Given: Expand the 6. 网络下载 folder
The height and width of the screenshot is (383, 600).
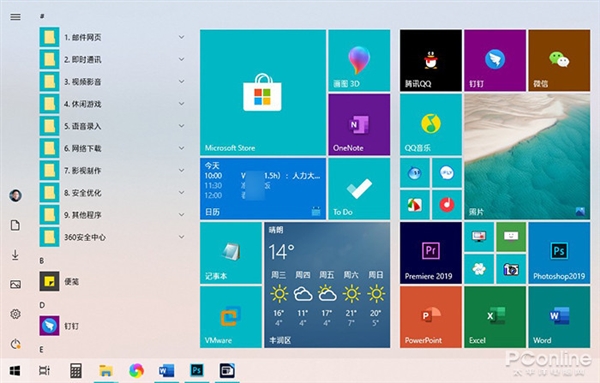Looking at the screenshot, I should click(113, 148).
